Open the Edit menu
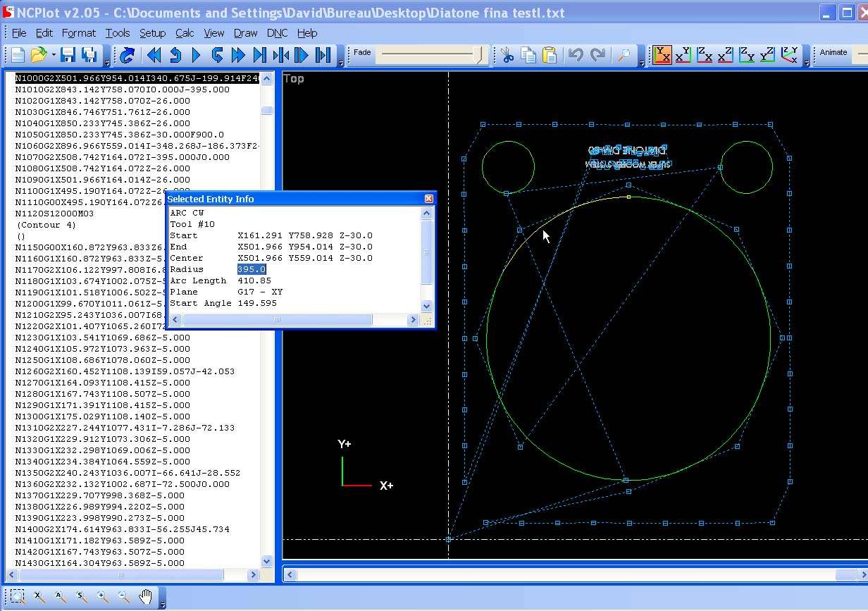Image resolution: width=868 pixels, height=611 pixels. pyautogui.click(x=44, y=33)
